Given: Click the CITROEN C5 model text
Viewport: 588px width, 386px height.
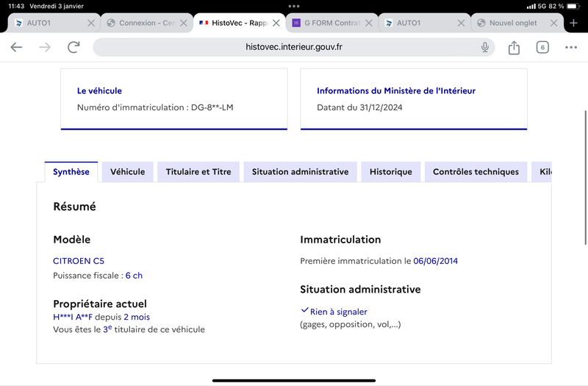Looking at the screenshot, I should (x=79, y=261).
